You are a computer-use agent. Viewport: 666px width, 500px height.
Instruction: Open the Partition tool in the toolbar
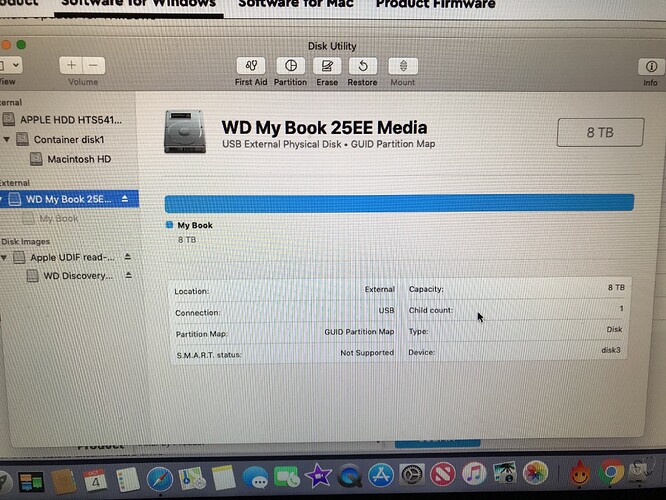coord(291,66)
